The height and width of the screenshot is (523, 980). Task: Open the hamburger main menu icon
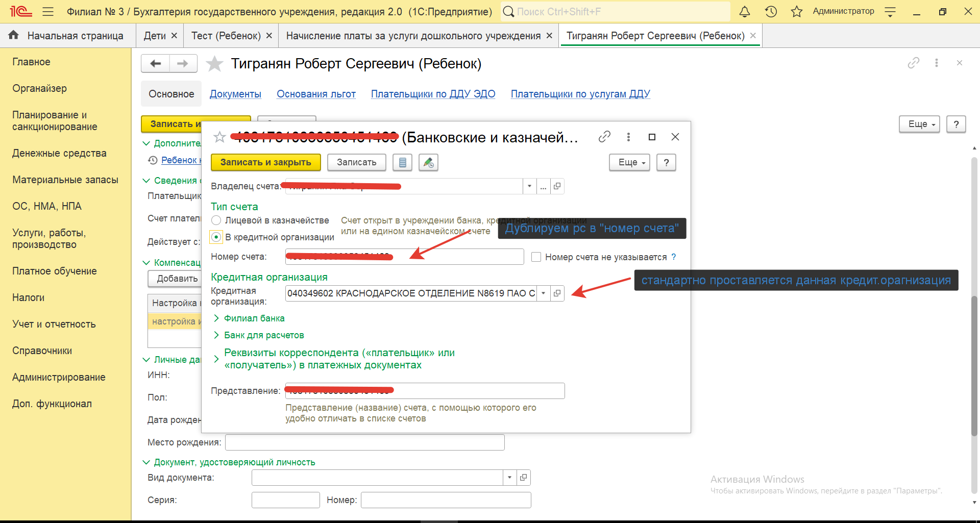pyautogui.click(x=48, y=12)
